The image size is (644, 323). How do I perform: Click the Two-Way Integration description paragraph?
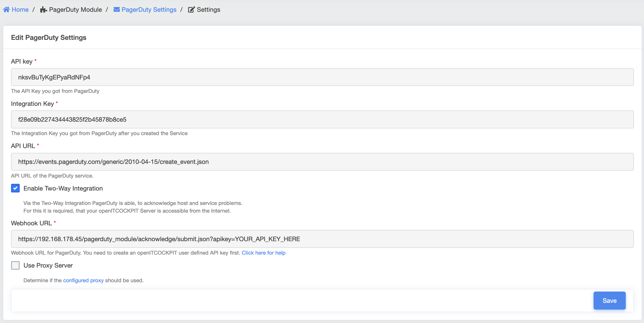[133, 207]
